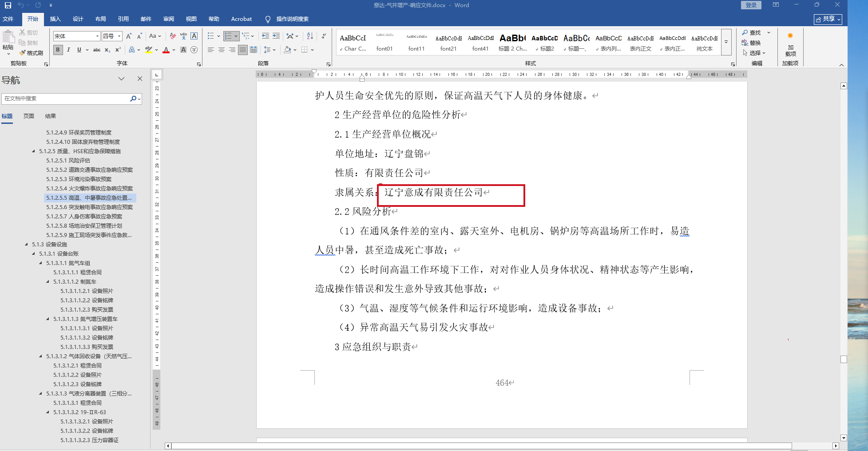Apply character border with the boxed A icon
This screenshot has width=868, height=451.
coord(194,36)
